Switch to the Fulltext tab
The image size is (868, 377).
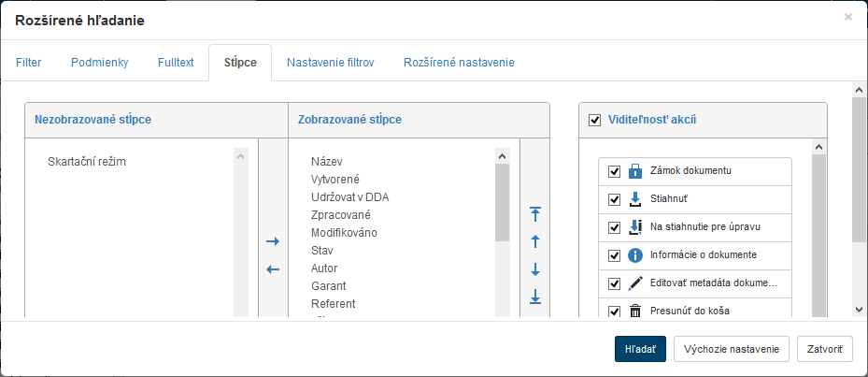click(176, 63)
